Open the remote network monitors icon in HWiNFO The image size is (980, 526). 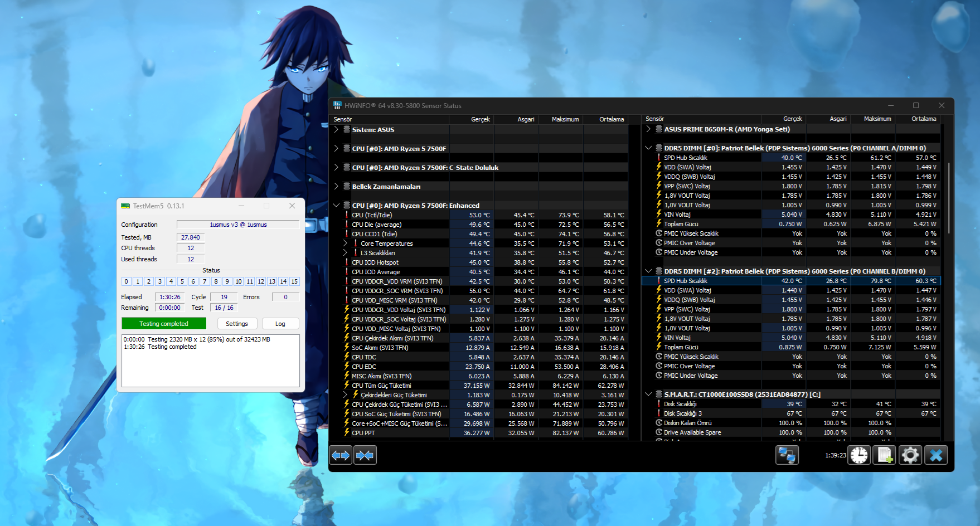(787, 455)
